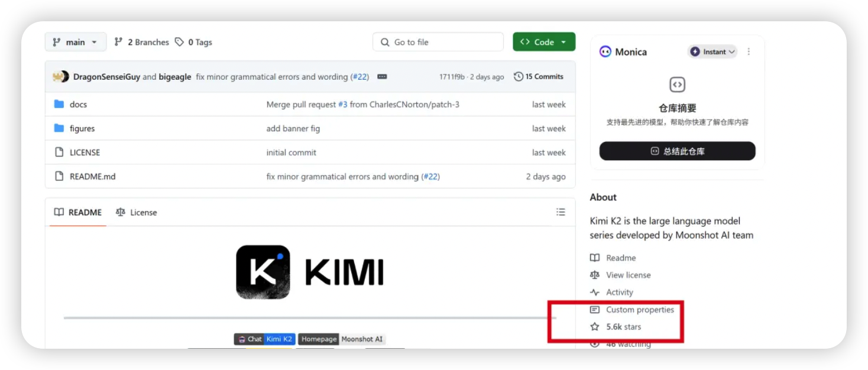868x370 pixels.
Task: Switch to the README tab
Action: coord(78,212)
